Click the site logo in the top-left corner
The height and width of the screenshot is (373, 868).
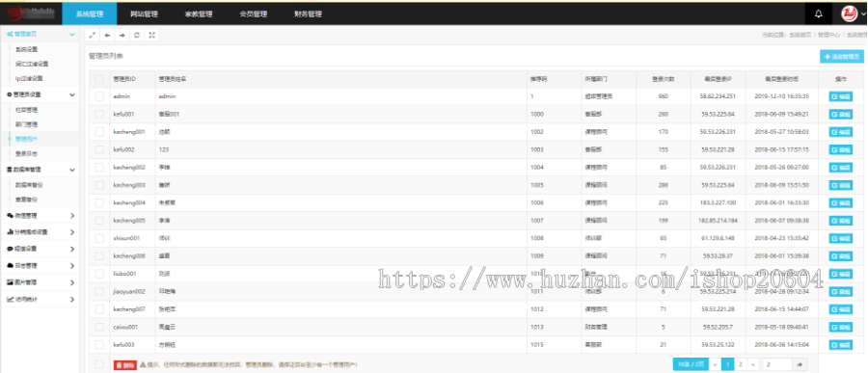coord(31,13)
